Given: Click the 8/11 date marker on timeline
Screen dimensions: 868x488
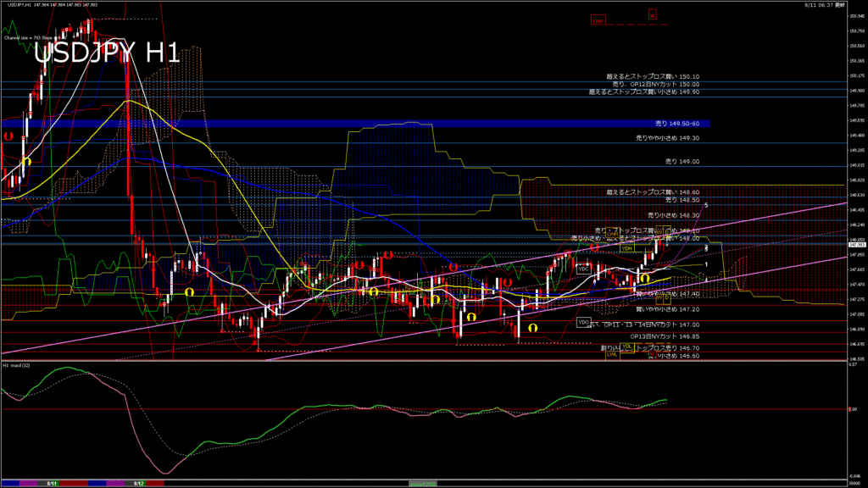Looking at the screenshot, I should click(53, 484).
